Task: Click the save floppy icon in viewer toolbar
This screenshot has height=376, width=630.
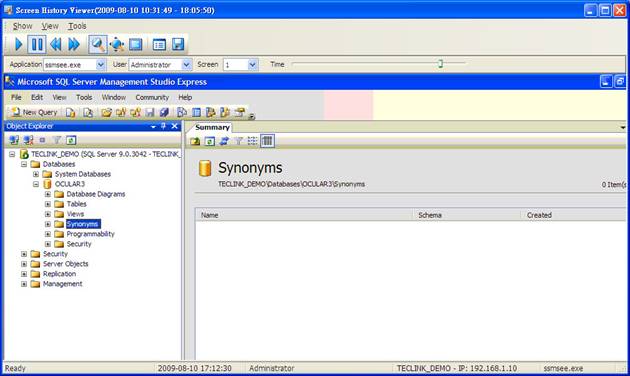Action: point(178,44)
